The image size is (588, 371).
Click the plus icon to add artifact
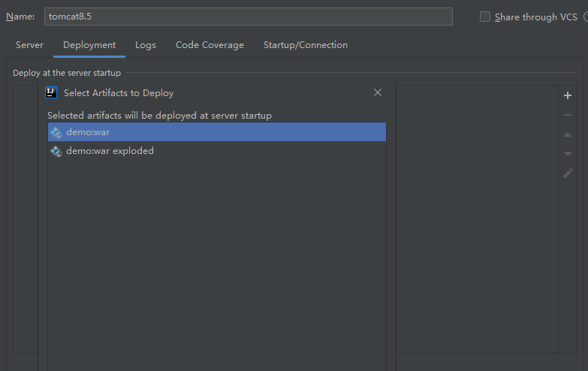pos(568,95)
